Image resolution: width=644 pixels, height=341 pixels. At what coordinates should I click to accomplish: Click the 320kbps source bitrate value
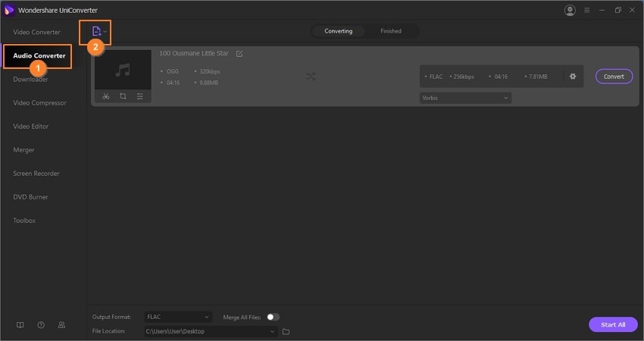(x=209, y=71)
